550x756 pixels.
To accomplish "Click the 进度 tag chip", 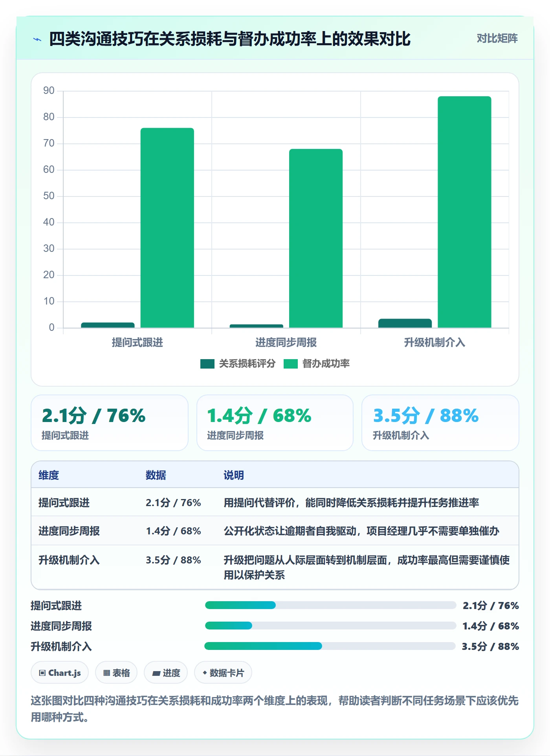I will pyautogui.click(x=166, y=673).
